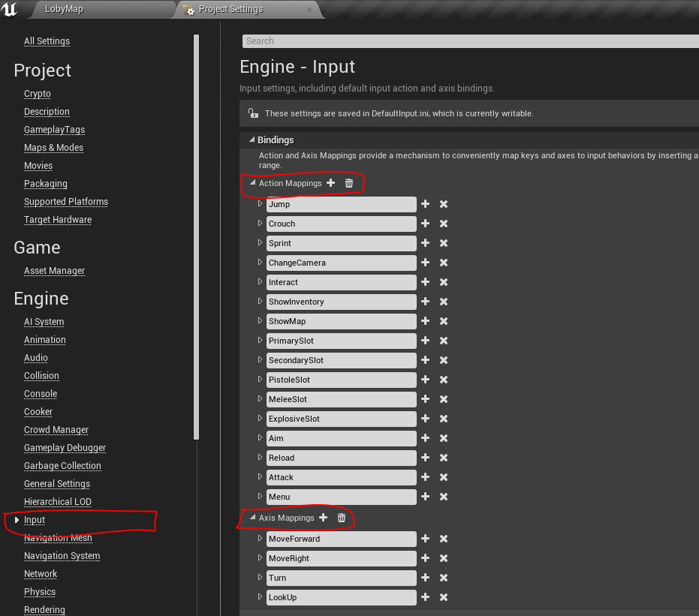The image size is (699, 616).
Task: Add a new Axis Mapping with plus icon
Action: pyautogui.click(x=323, y=518)
